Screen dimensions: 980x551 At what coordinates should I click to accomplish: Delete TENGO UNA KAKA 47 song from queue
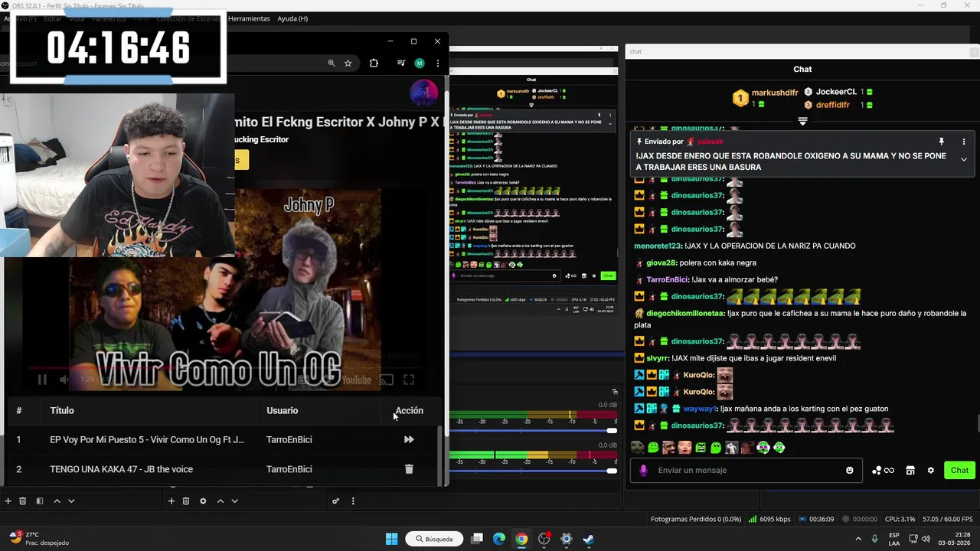(x=409, y=469)
